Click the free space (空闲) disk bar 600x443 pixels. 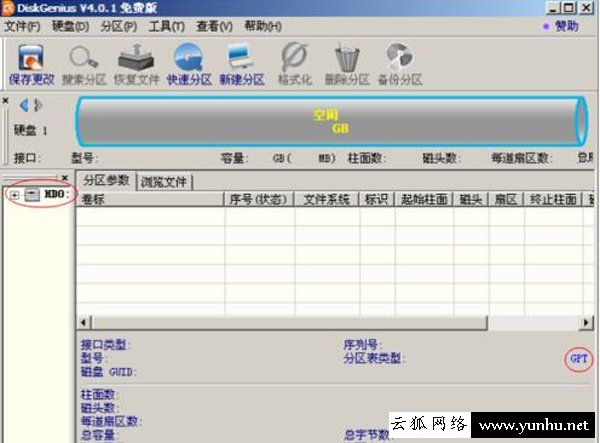click(x=331, y=121)
